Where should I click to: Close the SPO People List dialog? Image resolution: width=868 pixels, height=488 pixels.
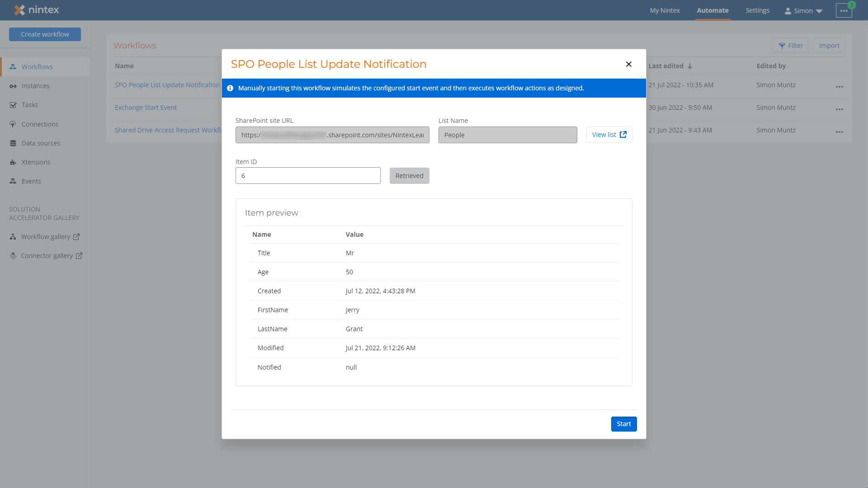[628, 64]
